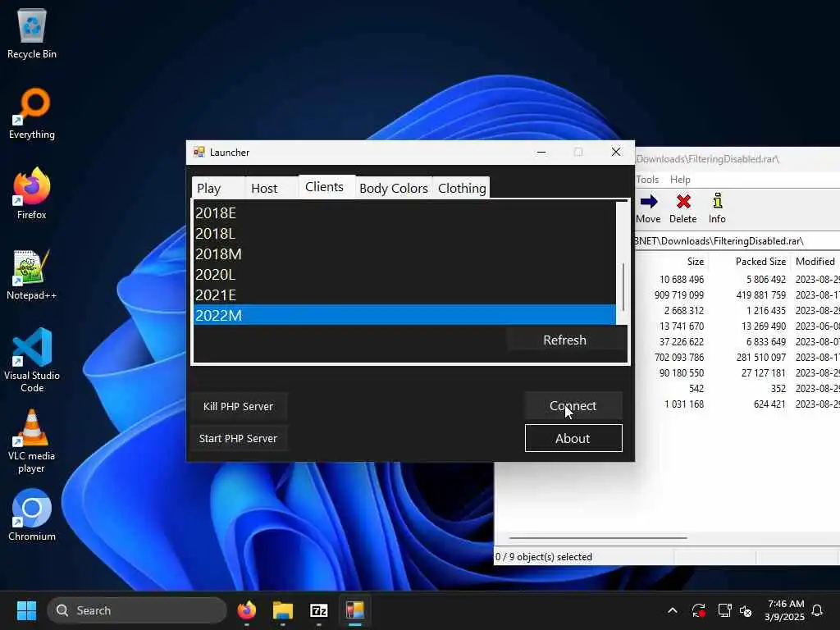This screenshot has width=840, height=630.
Task: Launch Firefox from the desktop
Action: [x=32, y=194]
